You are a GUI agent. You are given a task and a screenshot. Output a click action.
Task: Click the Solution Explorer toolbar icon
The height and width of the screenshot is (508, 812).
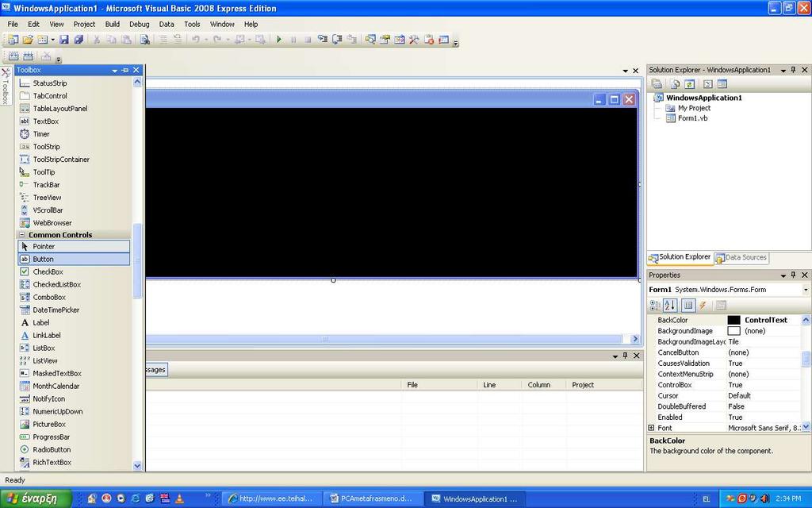(370, 40)
